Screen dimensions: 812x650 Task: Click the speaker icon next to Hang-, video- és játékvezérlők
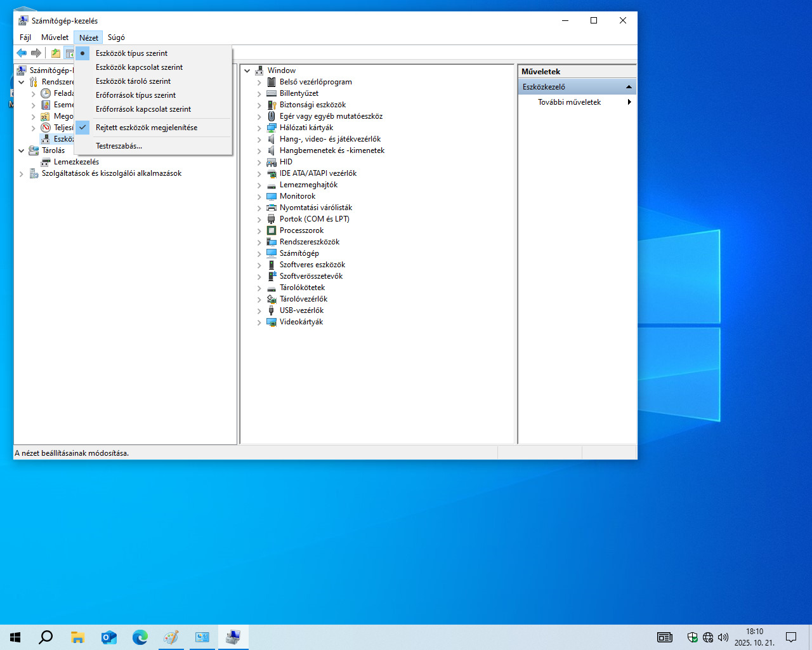click(x=272, y=139)
